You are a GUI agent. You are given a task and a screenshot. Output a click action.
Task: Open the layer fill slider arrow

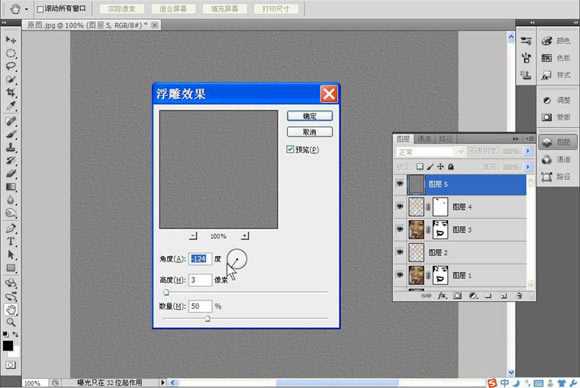pyautogui.click(x=528, y=167)
